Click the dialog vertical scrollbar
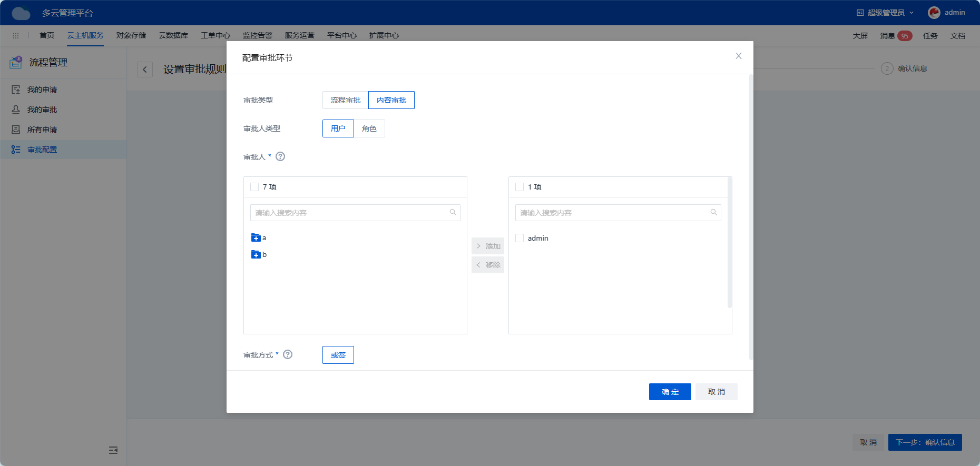This screenshot has height=466, width=980. coord(751,217)
